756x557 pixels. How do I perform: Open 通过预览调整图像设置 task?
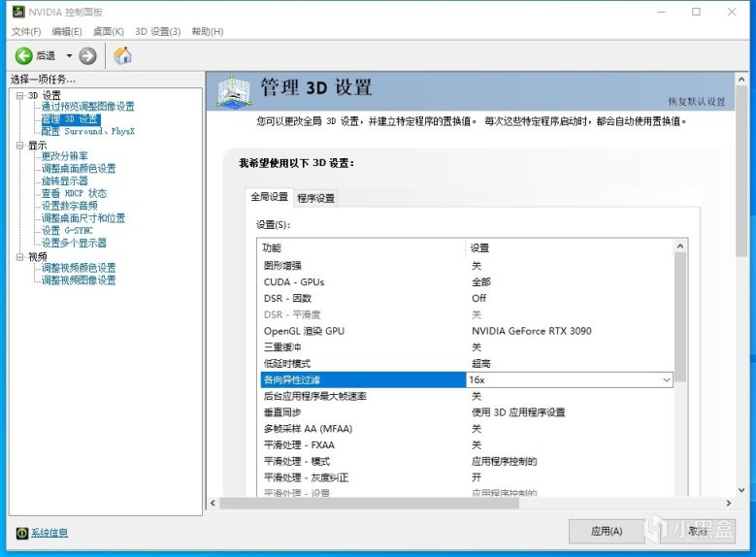(x=87, y=106)
